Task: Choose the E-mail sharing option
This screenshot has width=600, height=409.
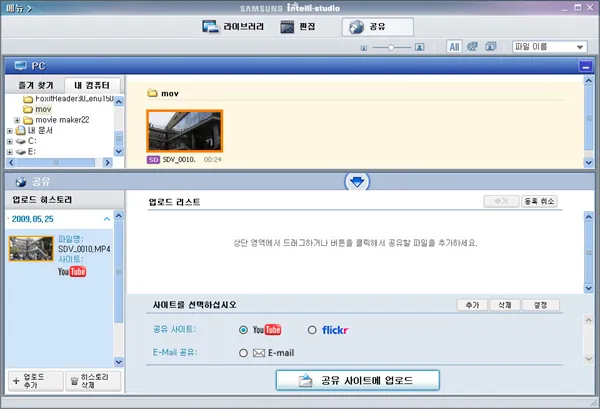Action: [x=245, y=352]
